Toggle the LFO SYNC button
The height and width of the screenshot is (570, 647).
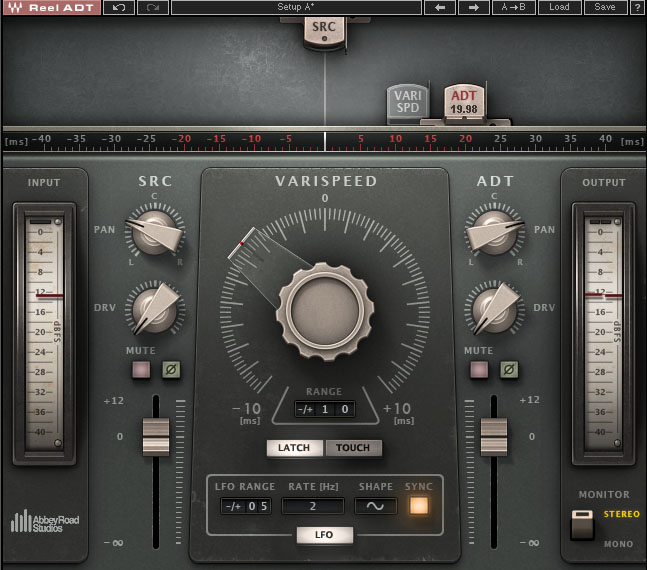pos(418,506)
